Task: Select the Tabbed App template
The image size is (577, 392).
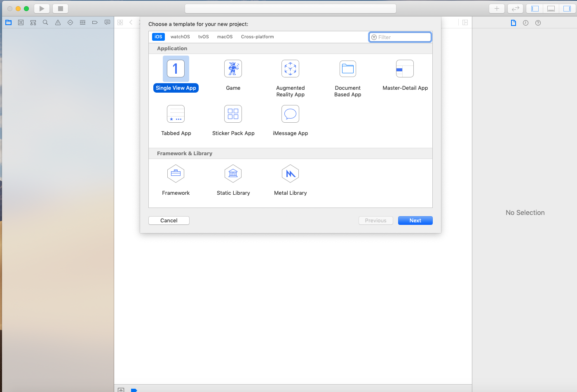Action: (176, 120)
